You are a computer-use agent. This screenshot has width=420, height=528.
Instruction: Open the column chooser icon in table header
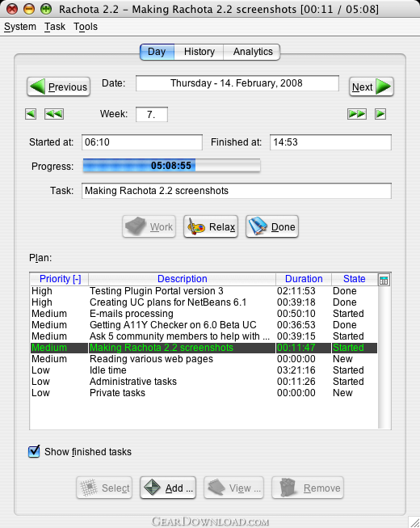[x=384, y=280]
